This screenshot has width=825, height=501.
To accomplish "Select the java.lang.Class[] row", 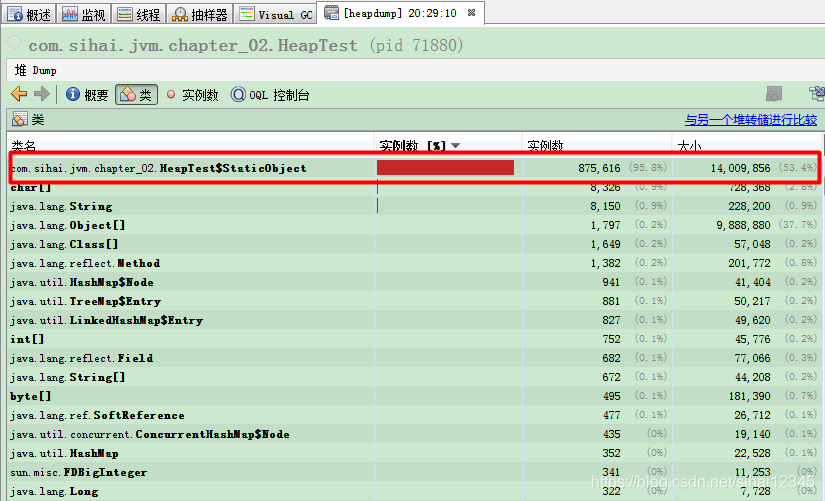I will [x=415, y=244].
